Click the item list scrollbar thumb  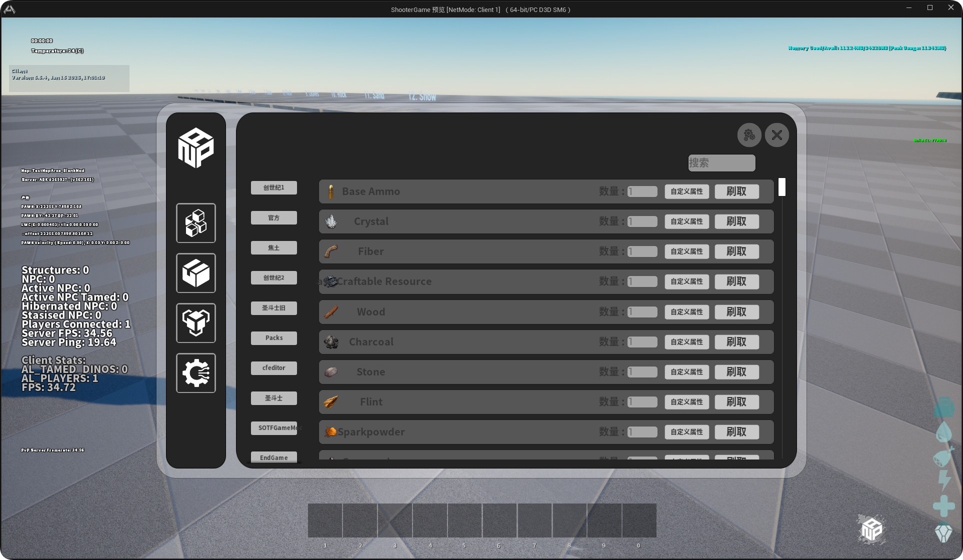click(x=782, y=187)
